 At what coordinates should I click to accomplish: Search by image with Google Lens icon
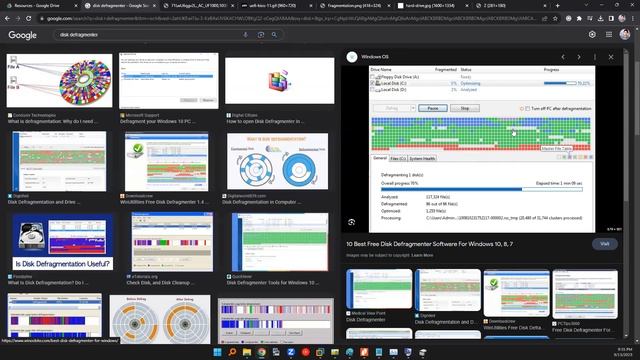coord(261,35)
